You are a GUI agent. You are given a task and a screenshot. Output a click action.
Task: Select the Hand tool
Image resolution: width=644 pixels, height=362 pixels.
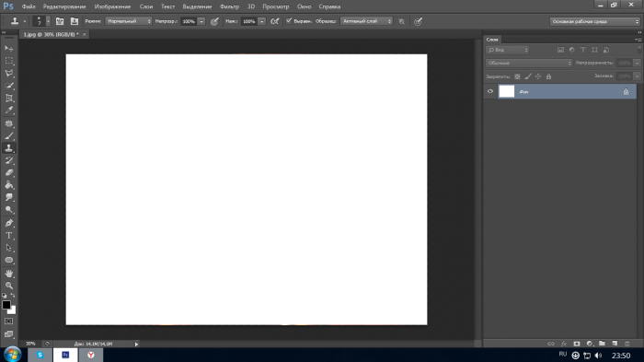(9, 274)
